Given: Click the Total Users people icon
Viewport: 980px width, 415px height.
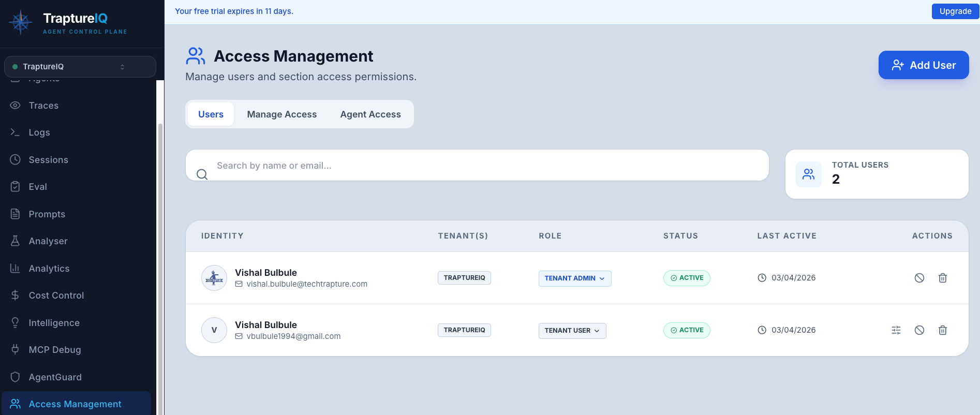Looking at the screenshot, I should pyautogui.click(x=809, y=174).
